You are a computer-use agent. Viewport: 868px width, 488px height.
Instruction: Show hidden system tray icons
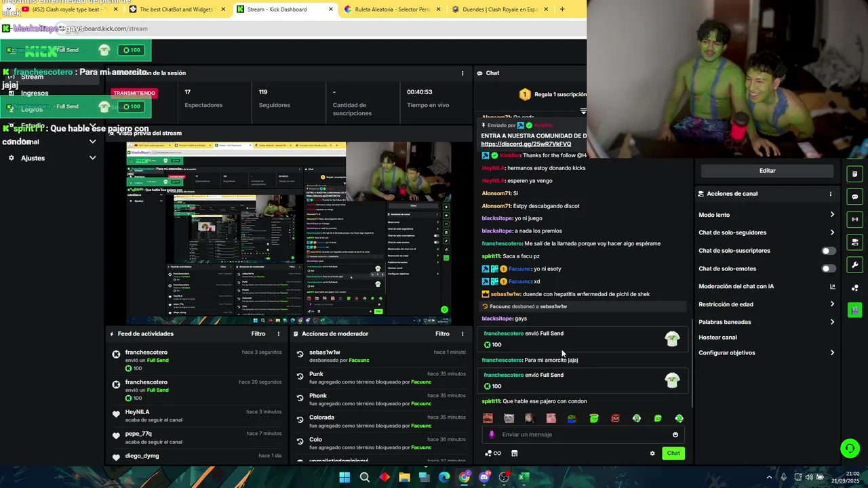769,477
